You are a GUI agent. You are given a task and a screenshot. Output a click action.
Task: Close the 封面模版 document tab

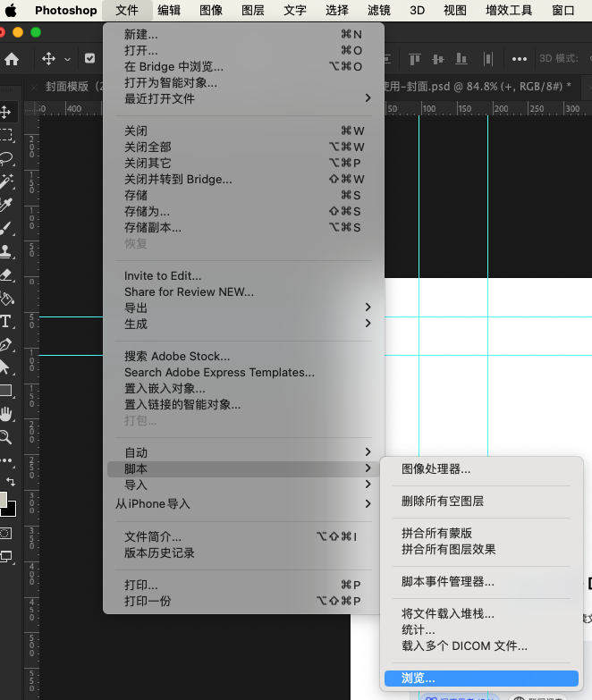[x=34, y=87]
